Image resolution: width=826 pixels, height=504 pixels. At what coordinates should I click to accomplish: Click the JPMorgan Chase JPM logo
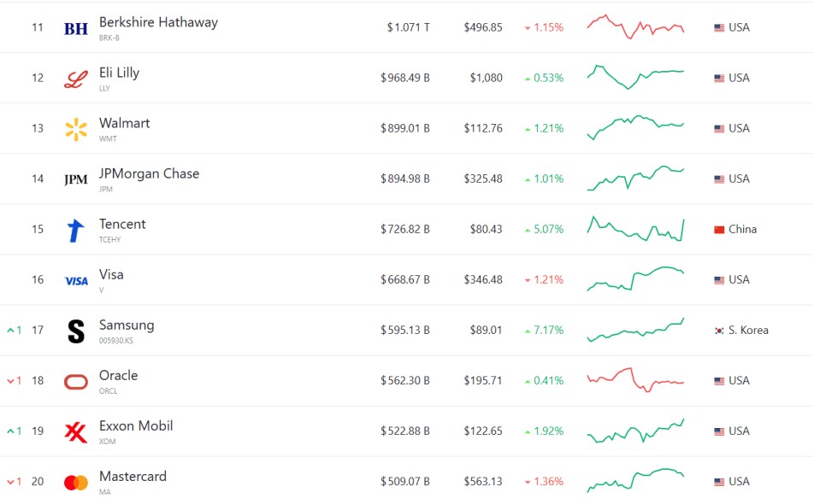[76, 179]
